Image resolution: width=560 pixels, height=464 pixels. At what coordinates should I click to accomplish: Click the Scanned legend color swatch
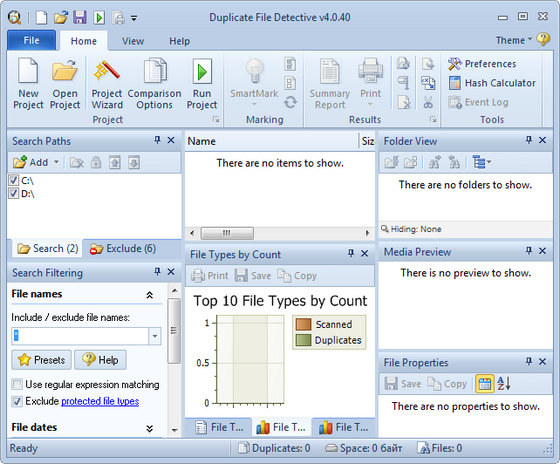(304, 324)
